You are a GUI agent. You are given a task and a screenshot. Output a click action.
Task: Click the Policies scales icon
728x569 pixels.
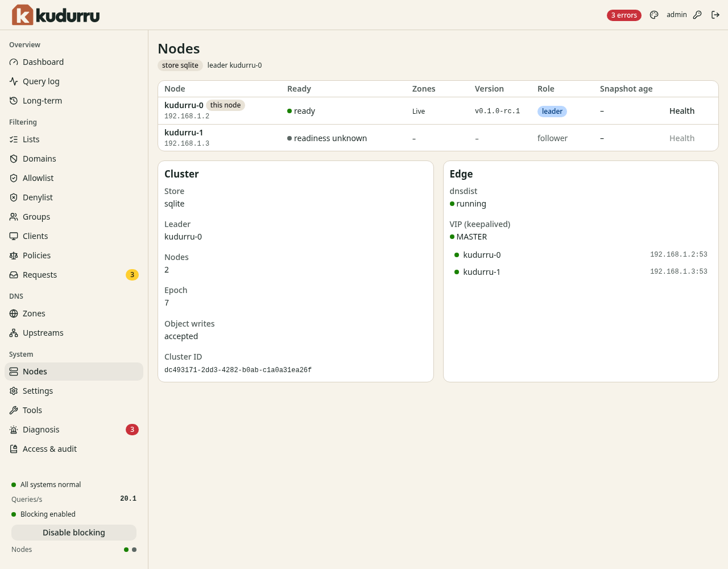[14, 255]
